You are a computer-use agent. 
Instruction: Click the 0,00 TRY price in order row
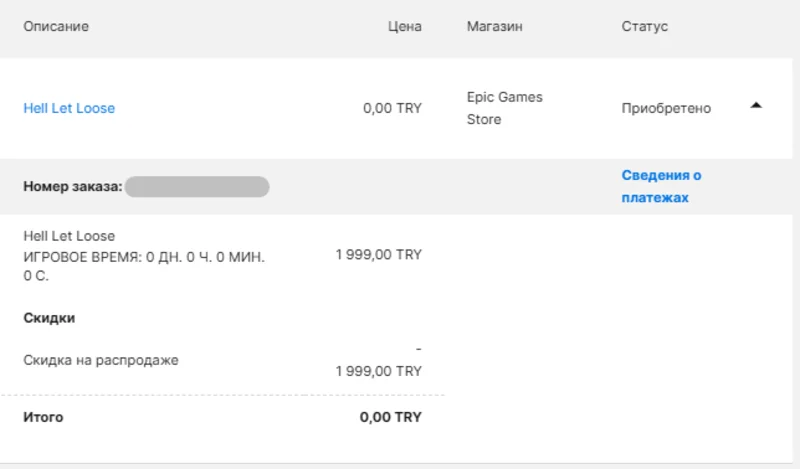pos(392,108)
